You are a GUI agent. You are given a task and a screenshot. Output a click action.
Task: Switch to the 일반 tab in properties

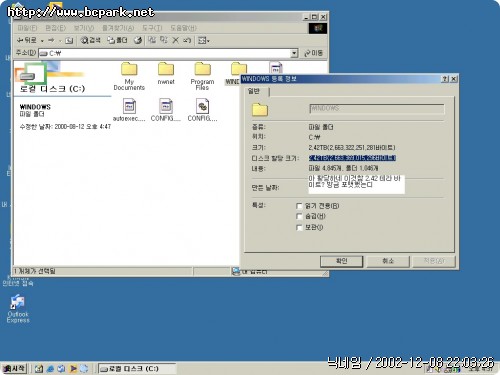tap(254, 91)
